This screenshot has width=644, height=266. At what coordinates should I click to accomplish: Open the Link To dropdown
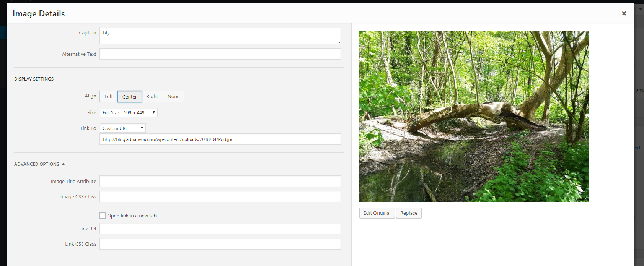point(123,128)
